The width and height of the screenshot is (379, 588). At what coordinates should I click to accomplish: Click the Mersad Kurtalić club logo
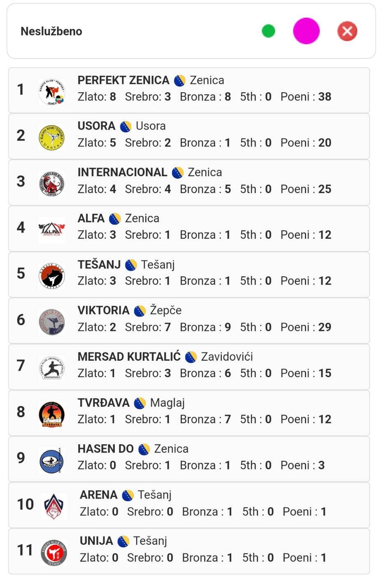click(51, 368)
